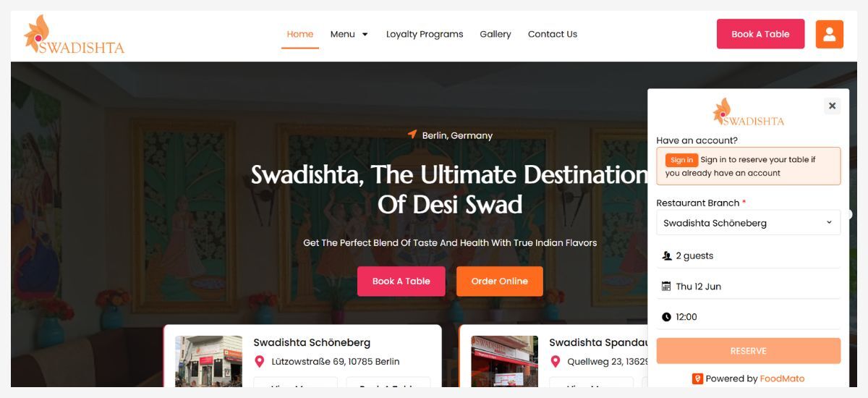The image size is (868, 398).
Task: Click the FoodMato badge icon
Action: click(x=697, y=378)
